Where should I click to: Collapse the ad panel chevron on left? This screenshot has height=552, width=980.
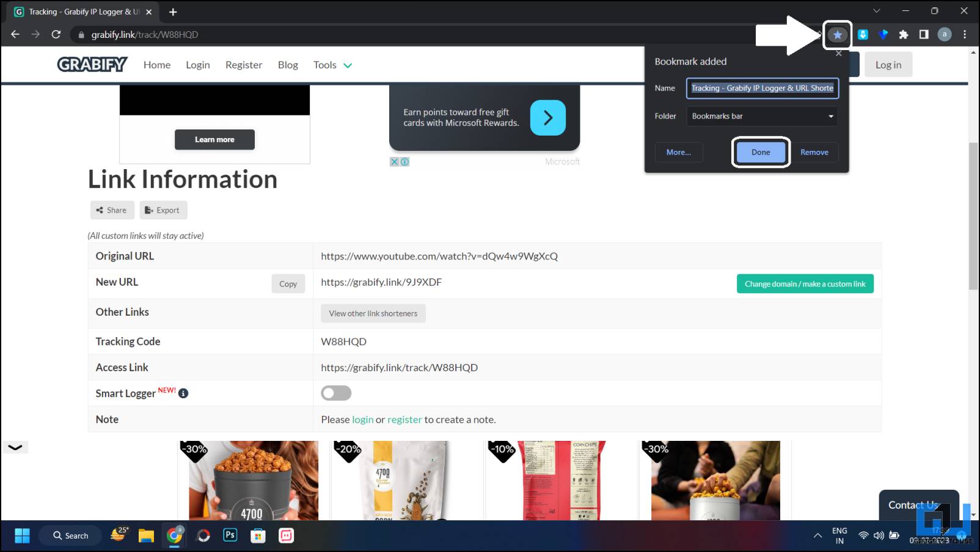pyautogui.click(x=15, y=447)
